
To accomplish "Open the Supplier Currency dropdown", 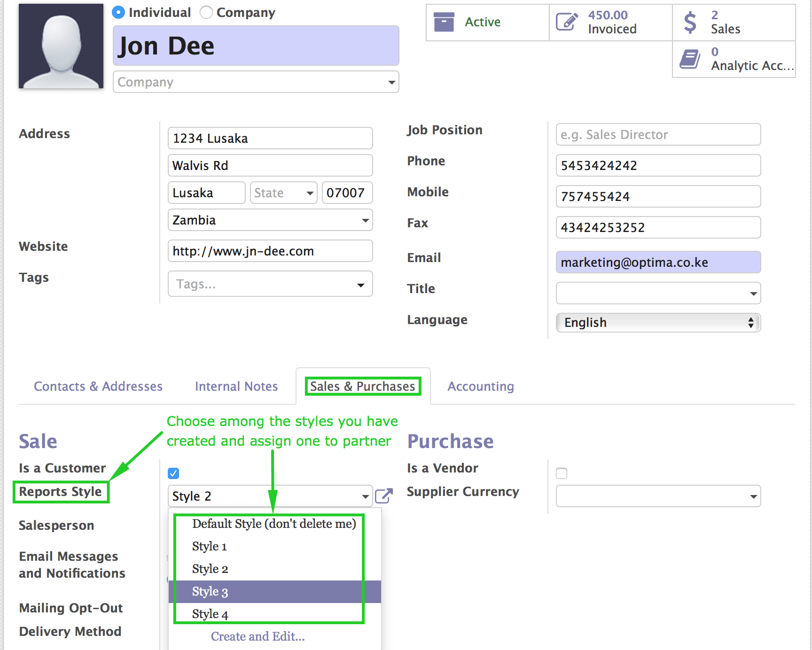I will point(658,496).
